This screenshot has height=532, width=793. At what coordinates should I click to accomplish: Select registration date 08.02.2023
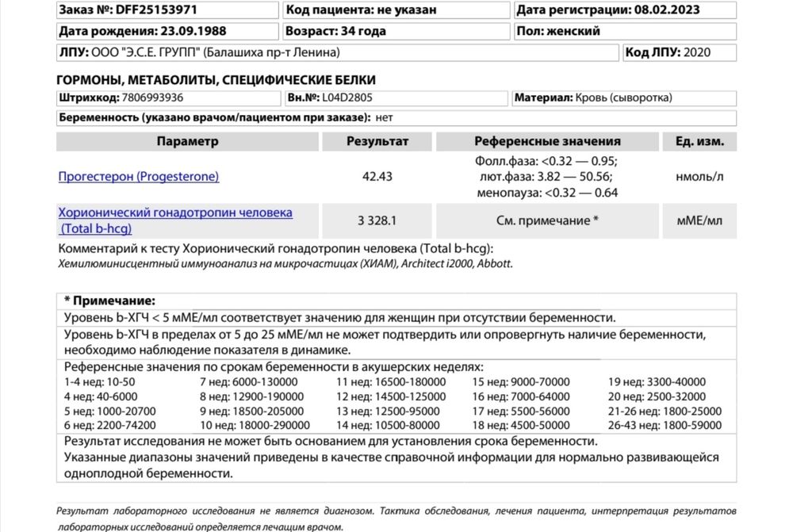pyautogui.click(x=625, y=10)
